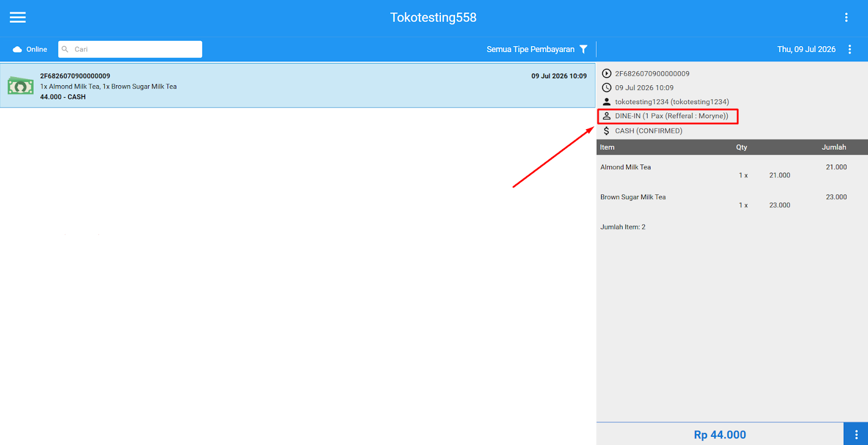Open the Semua Tipe Pembayaran filter
Viewport: 868px width, 445px height.
(x=530, y=49)
